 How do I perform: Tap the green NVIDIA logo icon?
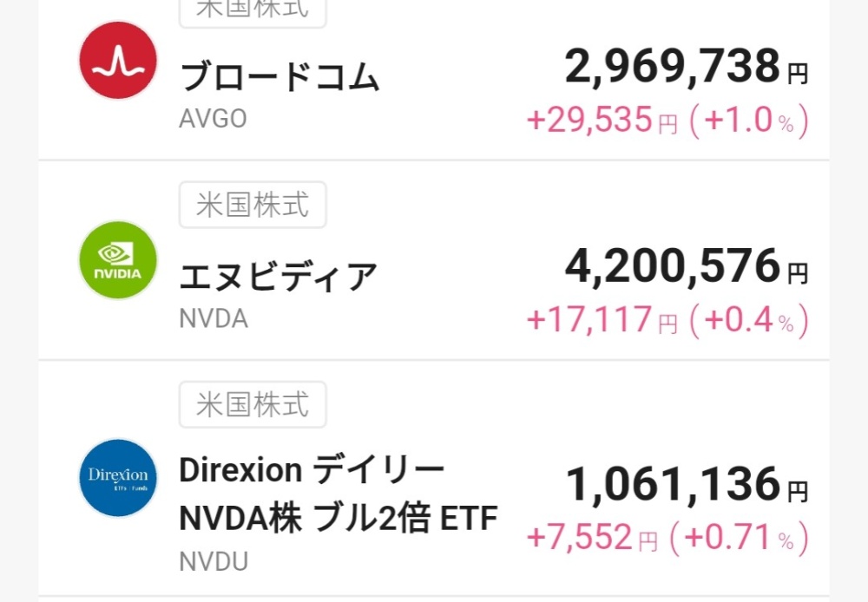(118, 260)
